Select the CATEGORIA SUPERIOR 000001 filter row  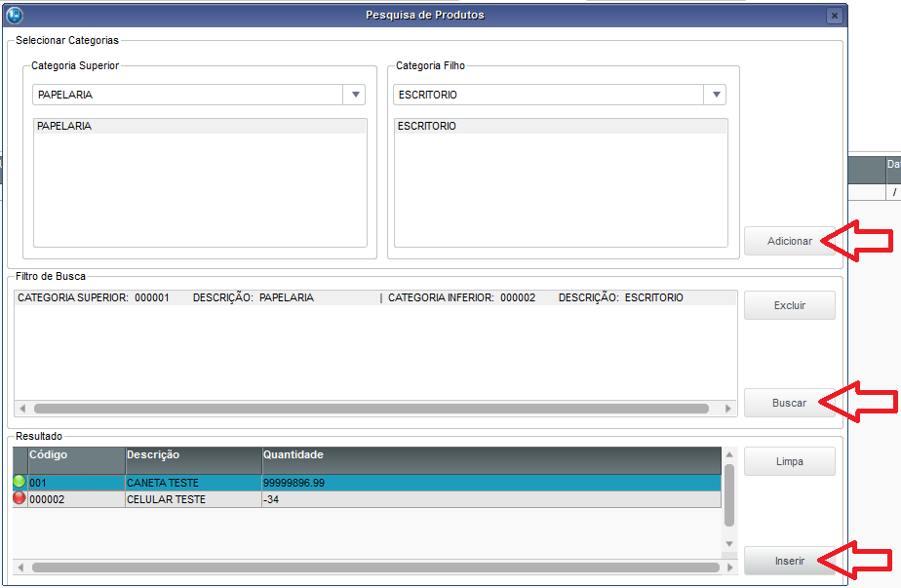point(375,297)
